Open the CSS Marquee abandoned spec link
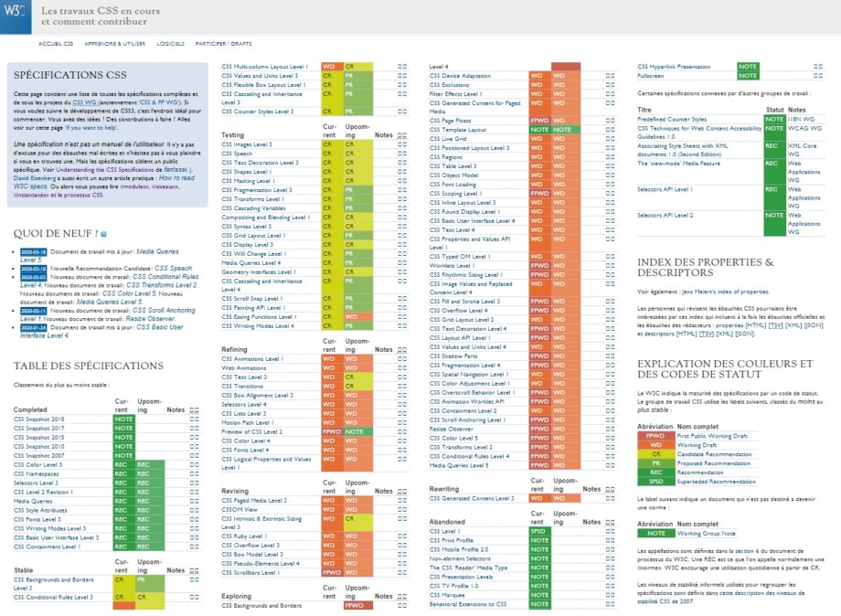The width and height of the screenshot is (841, 616). (x=447, y=595)
